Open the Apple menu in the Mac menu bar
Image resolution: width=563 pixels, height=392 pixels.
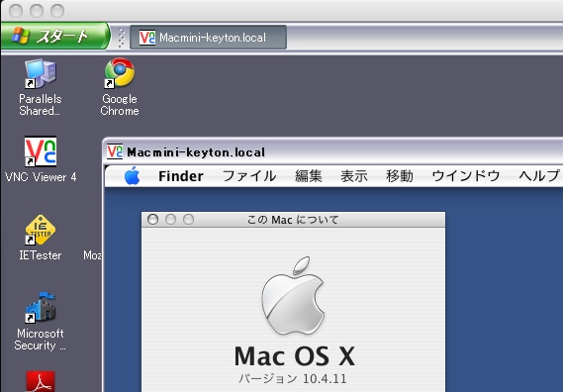pyautogui.click(x=133, y=175)
